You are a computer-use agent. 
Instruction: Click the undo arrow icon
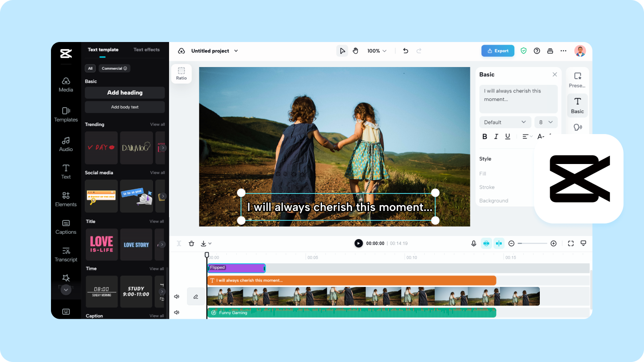pyautogui.click(x=406, y=51)
